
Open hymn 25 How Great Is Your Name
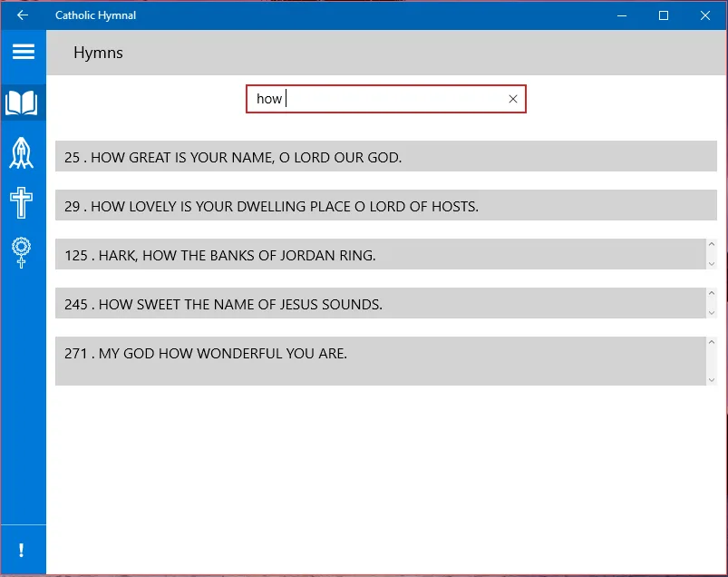[386, 156]
